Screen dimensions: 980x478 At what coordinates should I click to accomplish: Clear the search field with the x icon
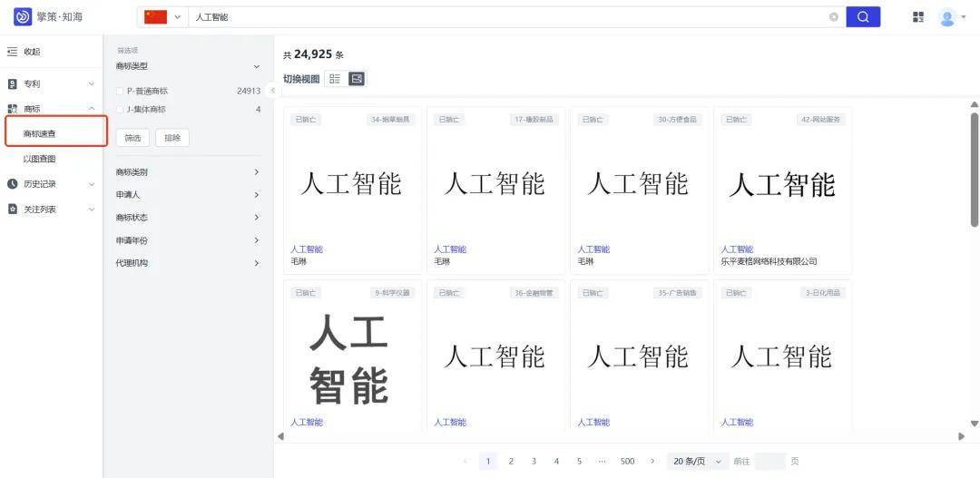tap(834, 17)
